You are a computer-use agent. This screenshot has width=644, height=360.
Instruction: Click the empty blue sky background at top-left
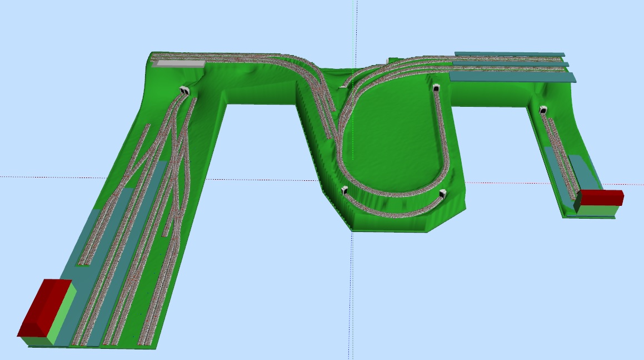point(56,33)
